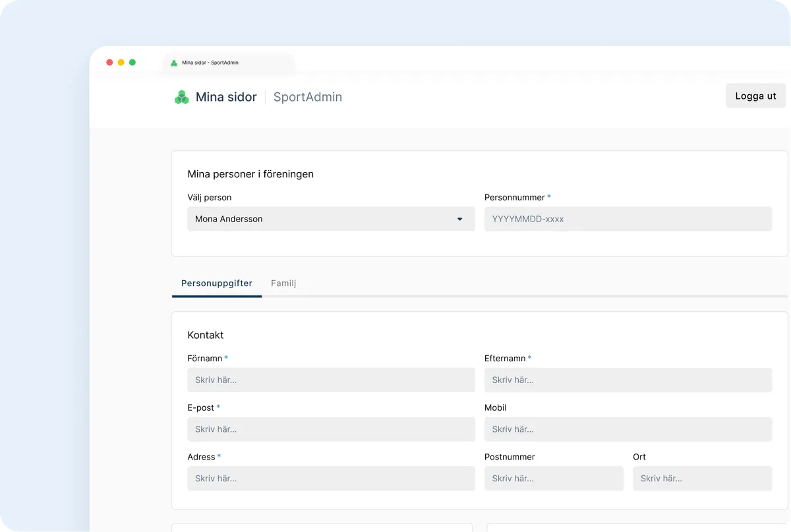Click the Kontakt section heading
Image resolution: width=791 pixels, height=532 pixels.
(x=206, y=335)
